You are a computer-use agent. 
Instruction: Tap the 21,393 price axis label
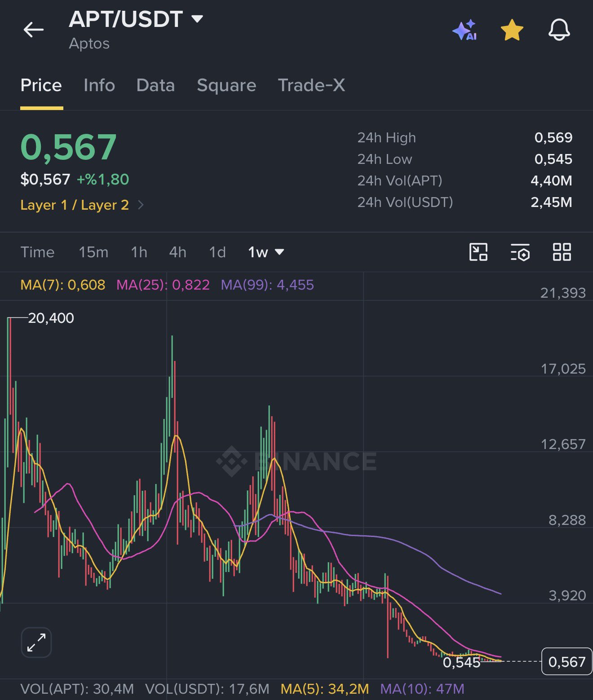(563, 293)
